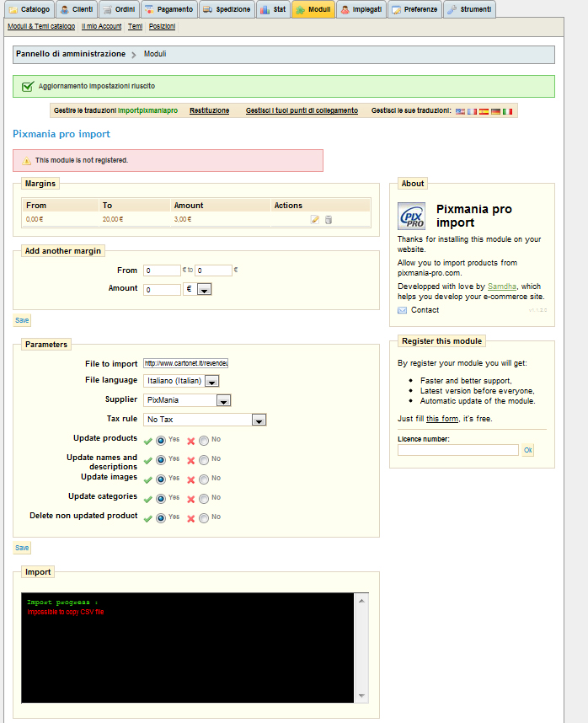Open the Tax rule dropdown
Image resolution: width=588 pixels, height=723 pixels.
pos(205,420)
